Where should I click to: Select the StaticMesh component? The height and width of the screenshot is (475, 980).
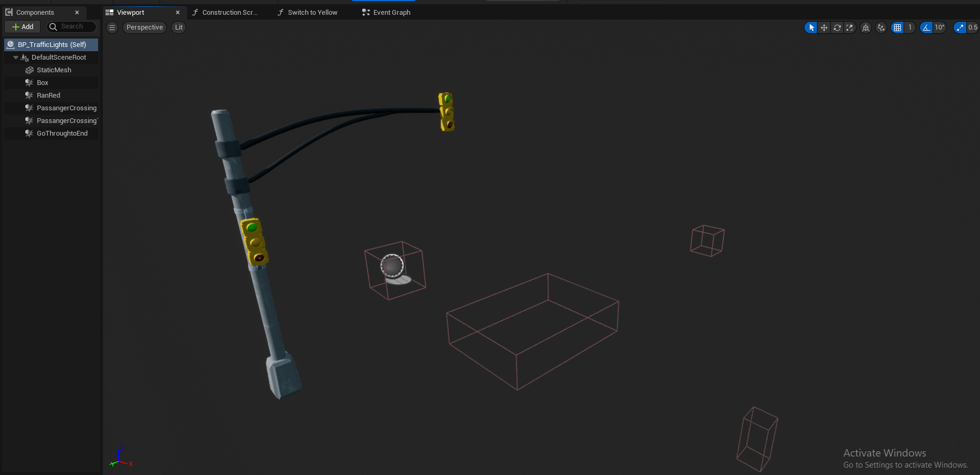click(x=54, y=70)
